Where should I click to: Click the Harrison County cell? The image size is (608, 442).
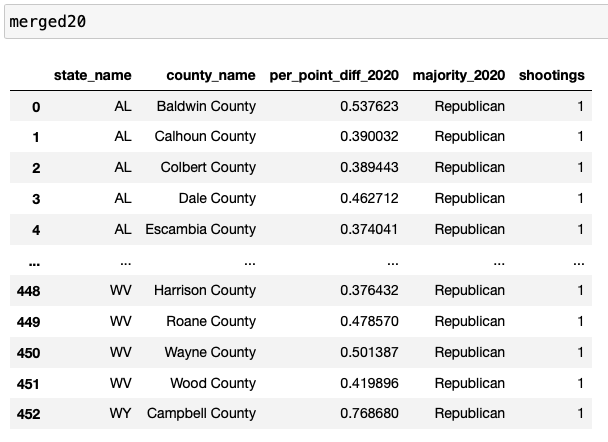(x=205, y=290)
